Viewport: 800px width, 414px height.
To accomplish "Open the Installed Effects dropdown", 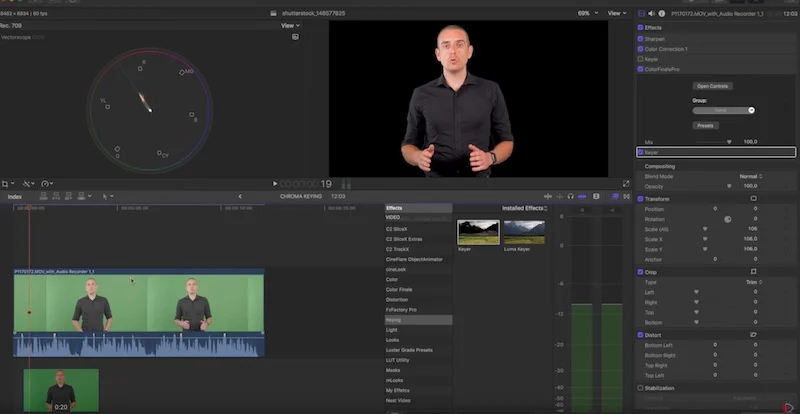I will (524, 208).
